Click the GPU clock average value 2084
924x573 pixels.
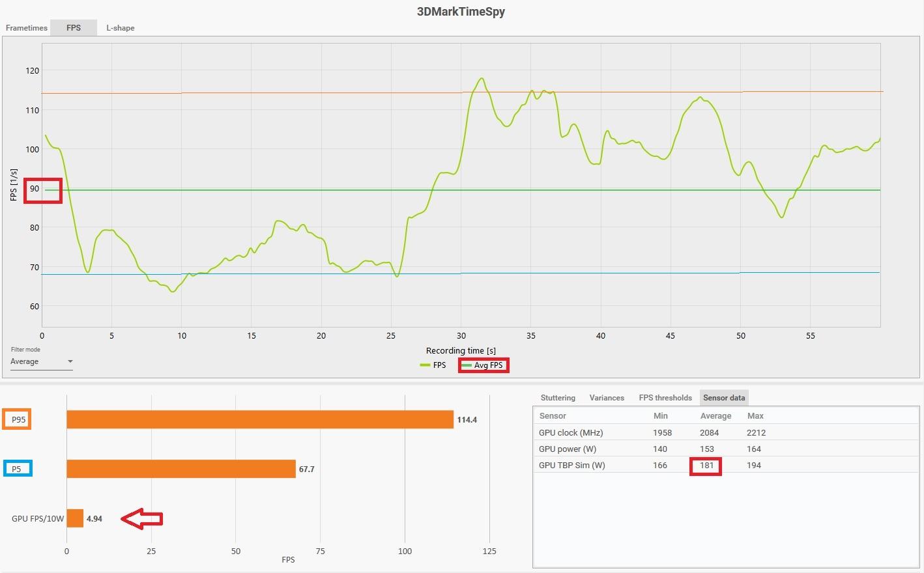coord(709,432)
